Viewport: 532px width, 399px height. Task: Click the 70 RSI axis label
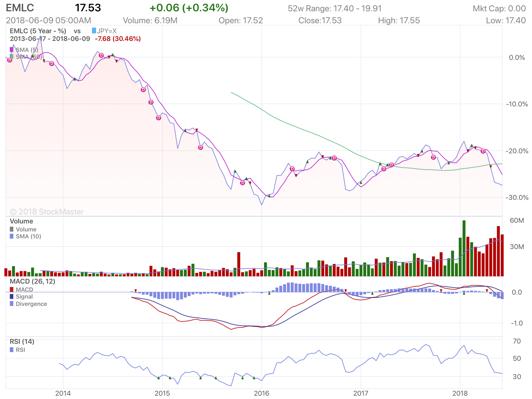(517, 341)
